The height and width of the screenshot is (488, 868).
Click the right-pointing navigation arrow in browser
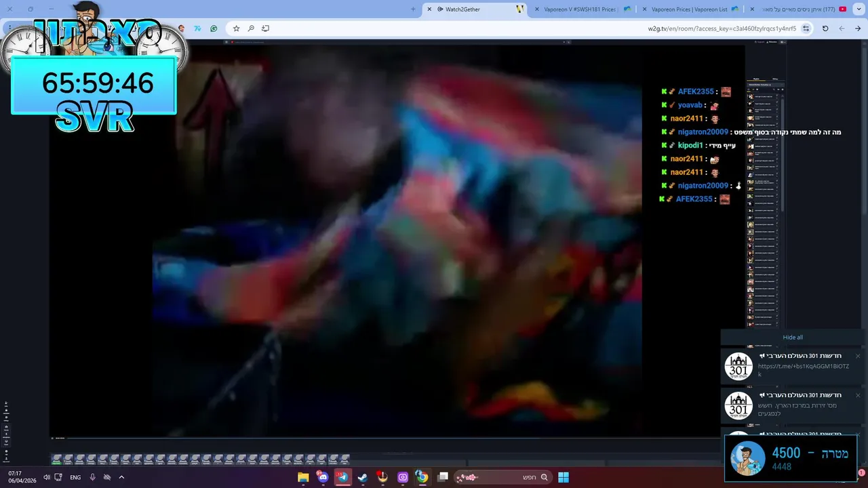tap(858, 28)
